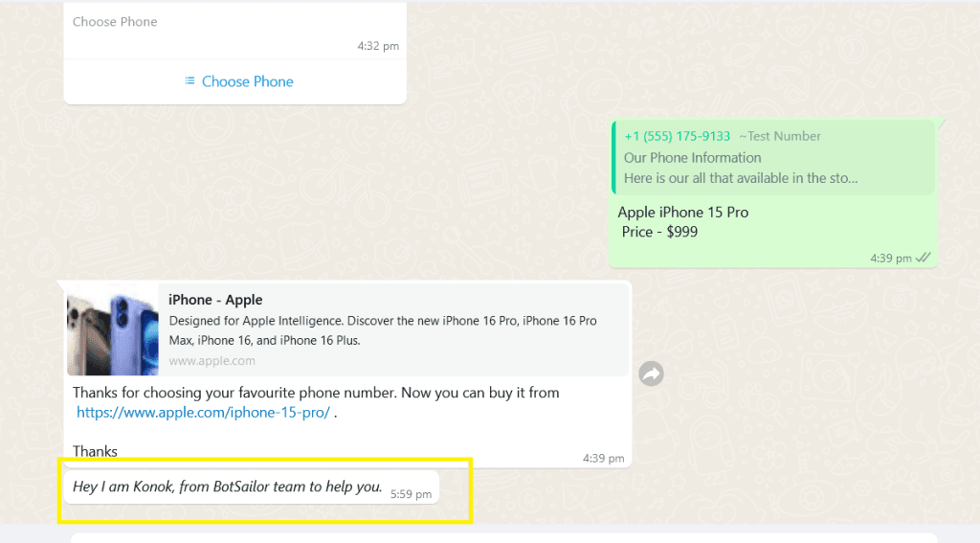Viewport: 980px width, 543px height.
Task: Click the "Apple iPhone 15 Pro" message text
Action: point(682,212)
